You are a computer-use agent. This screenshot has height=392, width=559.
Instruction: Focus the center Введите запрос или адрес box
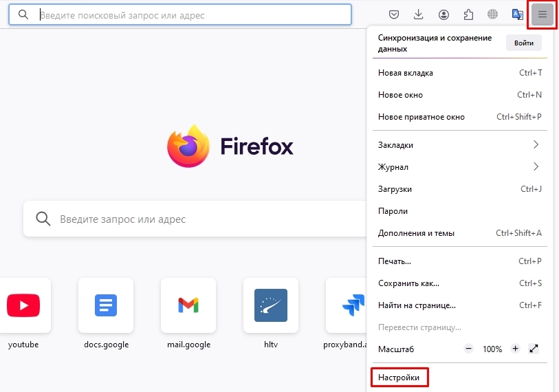coord(195,219)
